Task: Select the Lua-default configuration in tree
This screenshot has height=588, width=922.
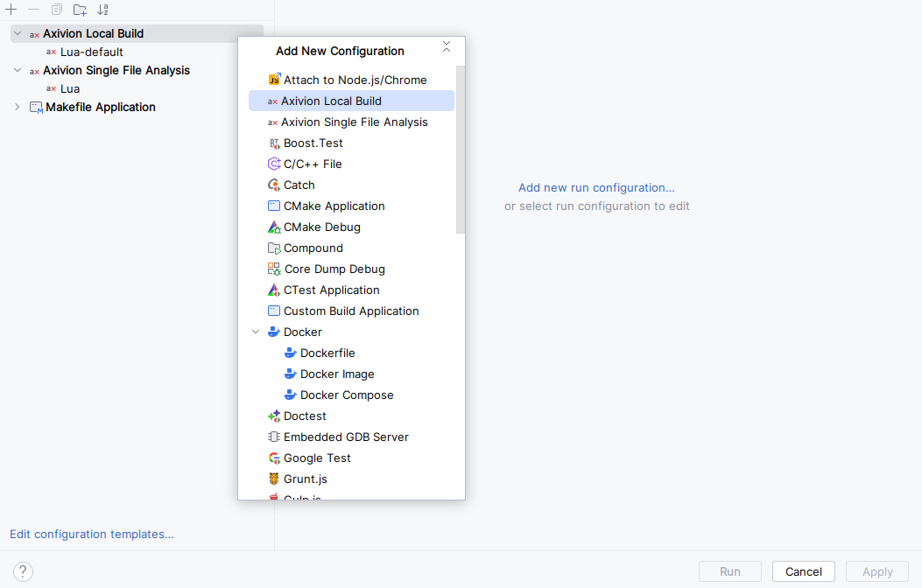Action: click(x=92, y=52)
